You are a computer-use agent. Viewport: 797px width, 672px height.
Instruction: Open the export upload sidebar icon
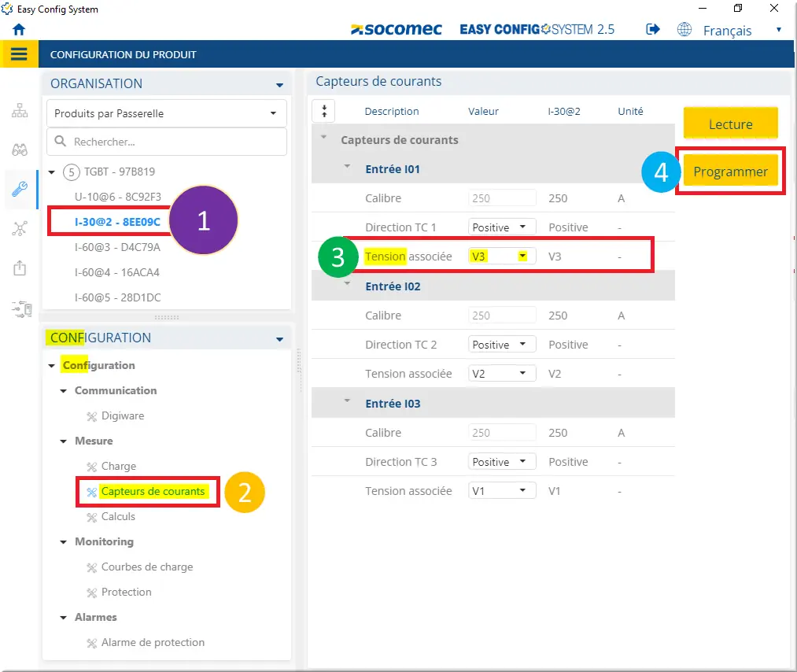20,268
